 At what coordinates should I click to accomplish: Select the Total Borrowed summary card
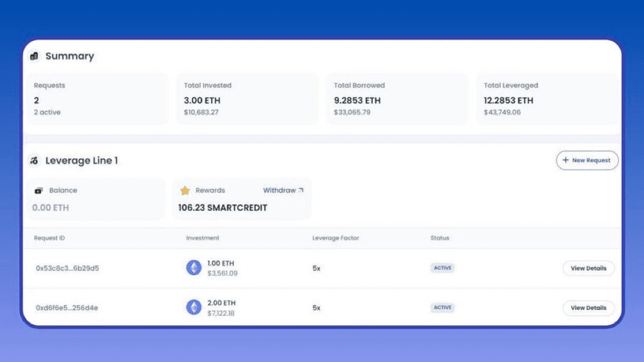click(397, 99)
